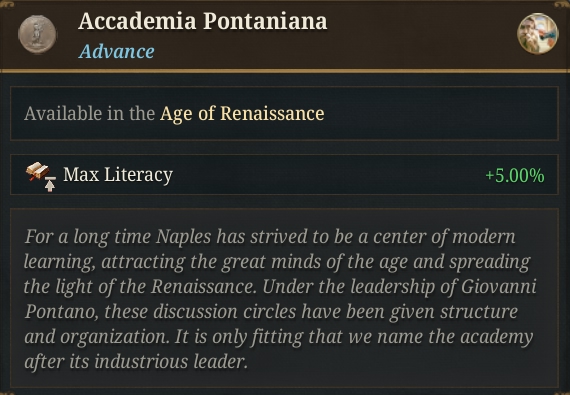Screen dimensions: 570x395
Task: Click the Max Literacy label
Action: pyautogui.click(x=118, y=175)
